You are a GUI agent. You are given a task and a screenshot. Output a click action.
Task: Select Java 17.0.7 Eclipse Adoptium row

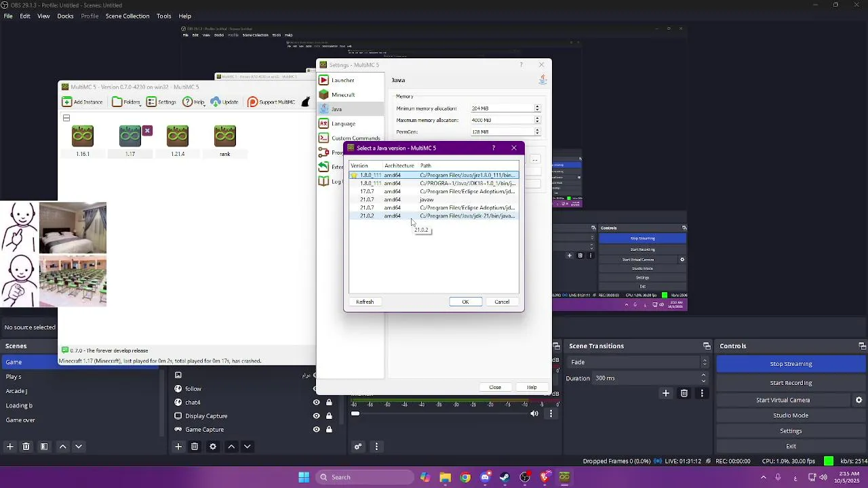pos(434,192)
